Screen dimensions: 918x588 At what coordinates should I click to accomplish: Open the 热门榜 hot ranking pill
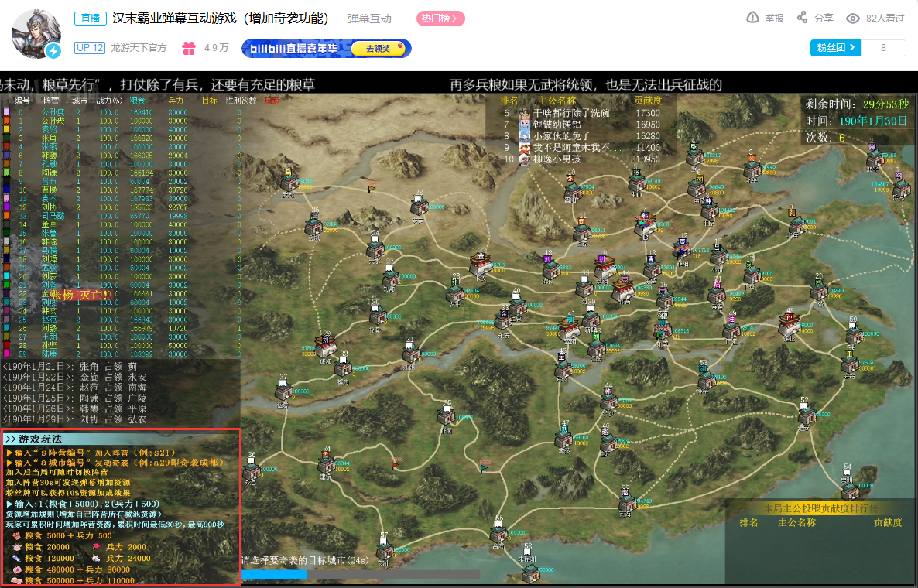440,19
